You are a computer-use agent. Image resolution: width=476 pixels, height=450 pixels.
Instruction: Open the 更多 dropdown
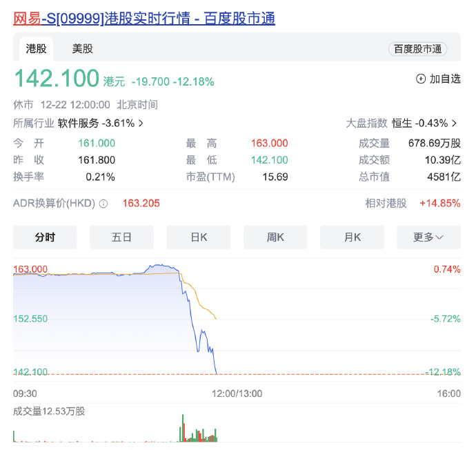(428, 237)
